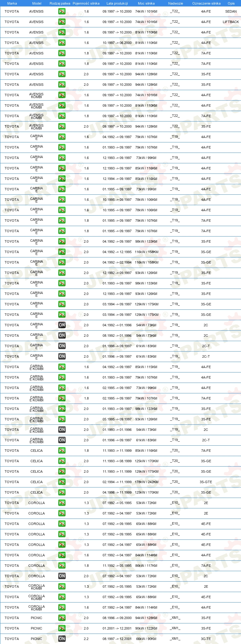The width and height of the screenshot is (241, 644).
Task: Click petrol icon for Carina E Kombi 05.1995 -> 09.1997
Action: [x=62, y=419]
